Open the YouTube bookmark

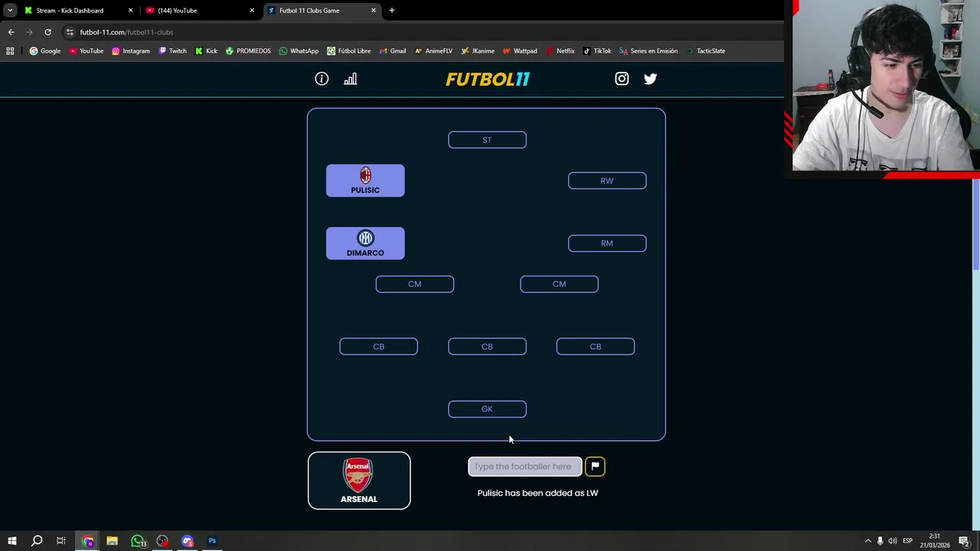point(86,51)
